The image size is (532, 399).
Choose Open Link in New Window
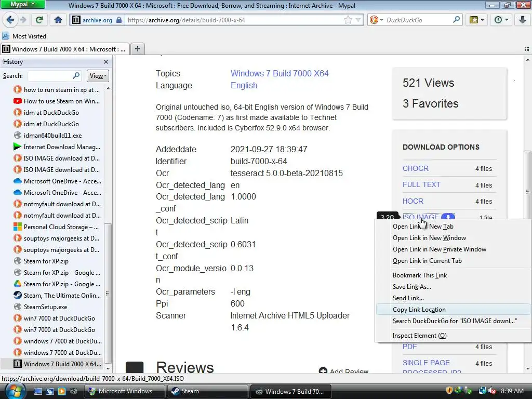[453, 238]
